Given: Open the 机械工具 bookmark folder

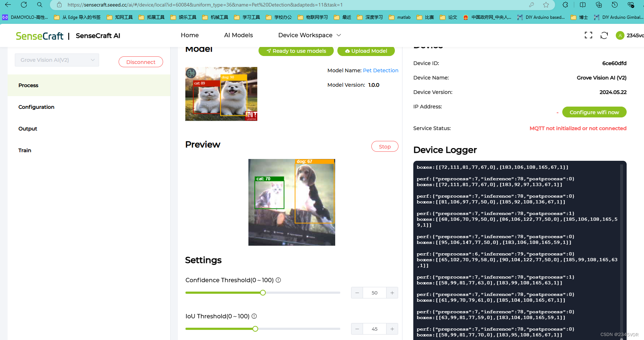Looking at the screenshot, I should tap(216, 17).
